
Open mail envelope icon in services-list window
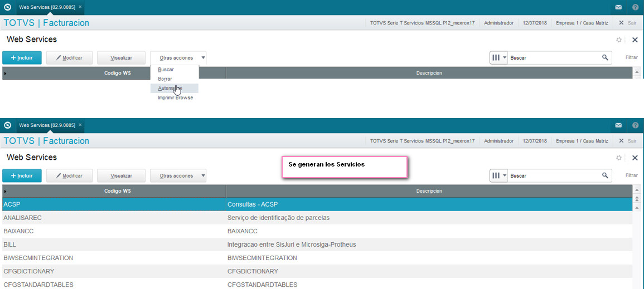pyautogui.click(x=618, y=125)
